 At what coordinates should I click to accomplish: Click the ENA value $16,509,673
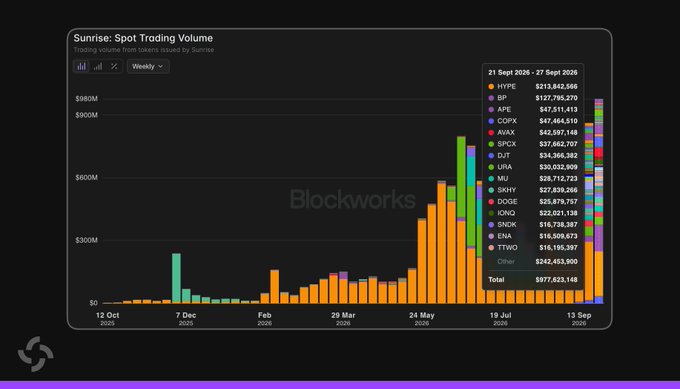[x=558, y=236]
